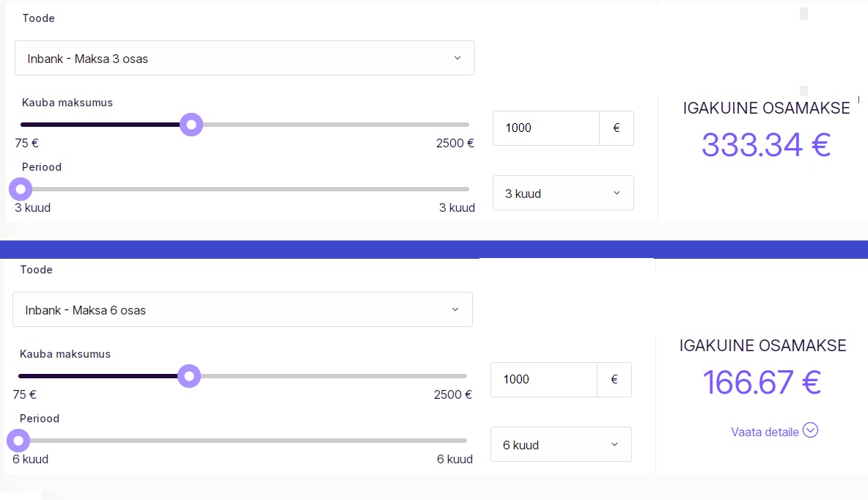Click the circled down-arrow icon beside 'Vaata detaile'
The height and width of the screenshot is (500, 868).
click(810, 430)
